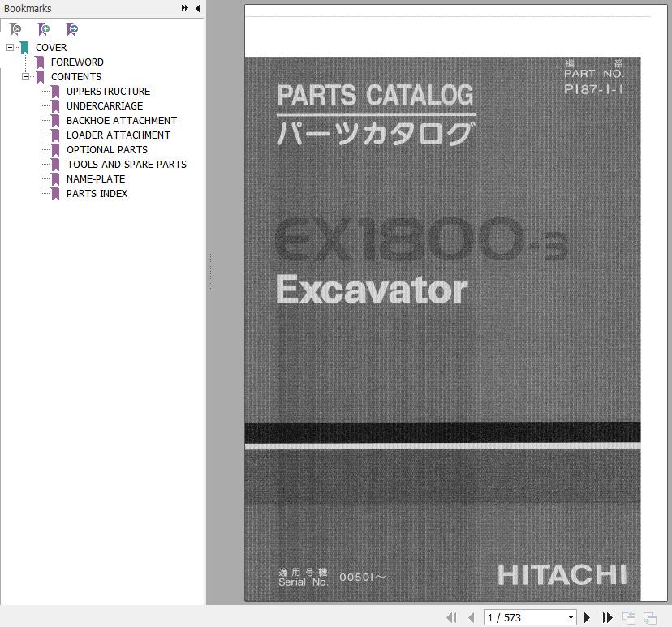
Task: Collapse the Bookmarks panel with left arrow
Action: (x=197, y=8)
